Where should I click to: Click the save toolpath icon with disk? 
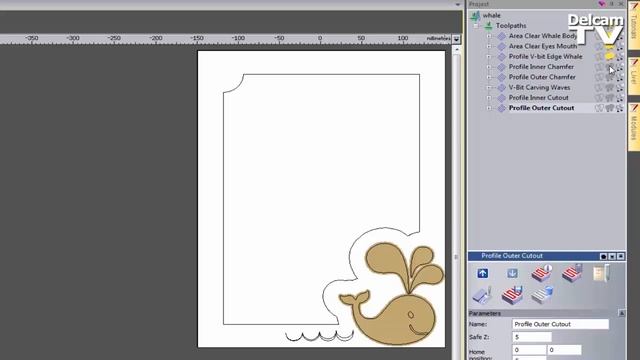point(512,295)
